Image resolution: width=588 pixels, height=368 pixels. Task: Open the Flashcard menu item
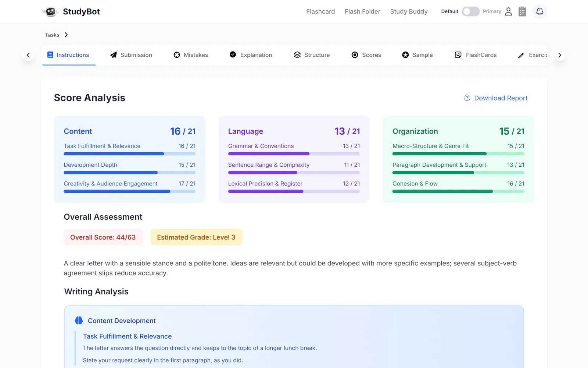[x=320, y=11]
